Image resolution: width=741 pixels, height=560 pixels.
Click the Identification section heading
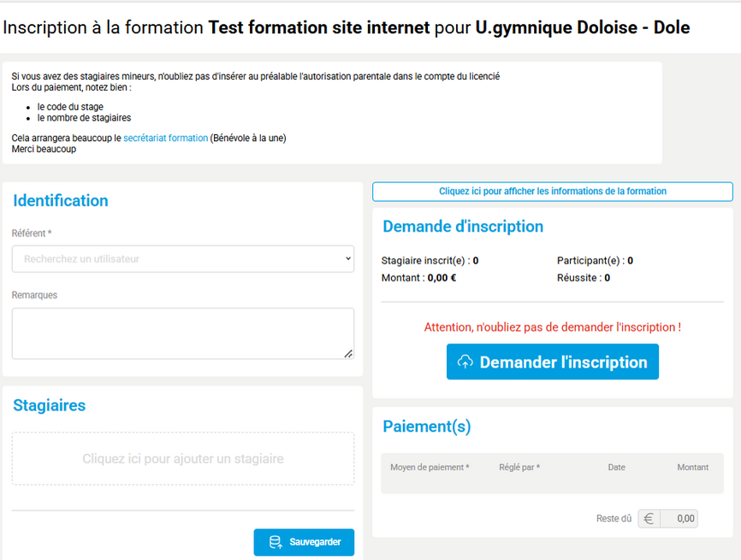tap(61, 201)
